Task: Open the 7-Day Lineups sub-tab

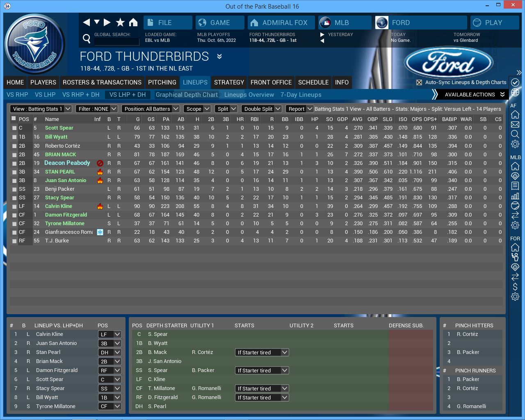Action: 301,95
